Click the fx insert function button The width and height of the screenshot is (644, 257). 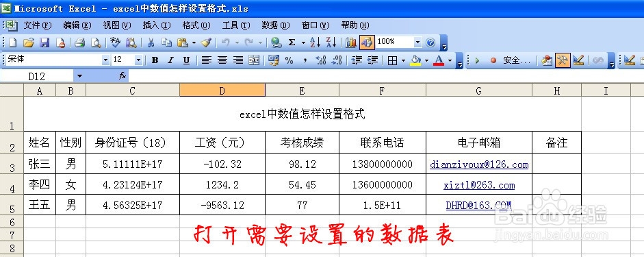tap(123, 76)
